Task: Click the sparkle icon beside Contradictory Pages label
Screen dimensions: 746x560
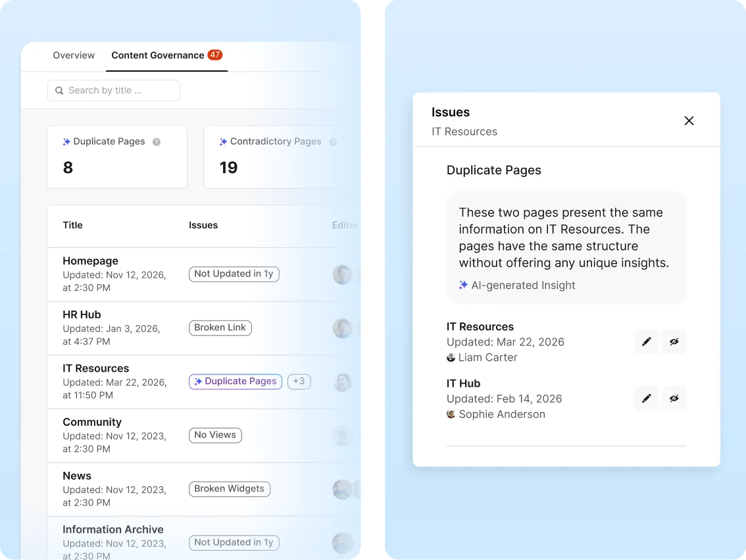Action: [x=222, y=141]
